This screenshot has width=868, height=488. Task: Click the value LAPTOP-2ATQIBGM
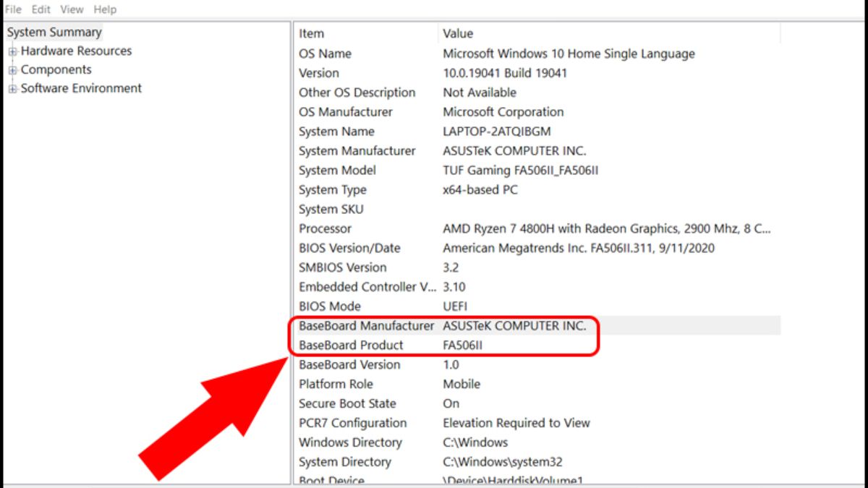click(496, 132)
